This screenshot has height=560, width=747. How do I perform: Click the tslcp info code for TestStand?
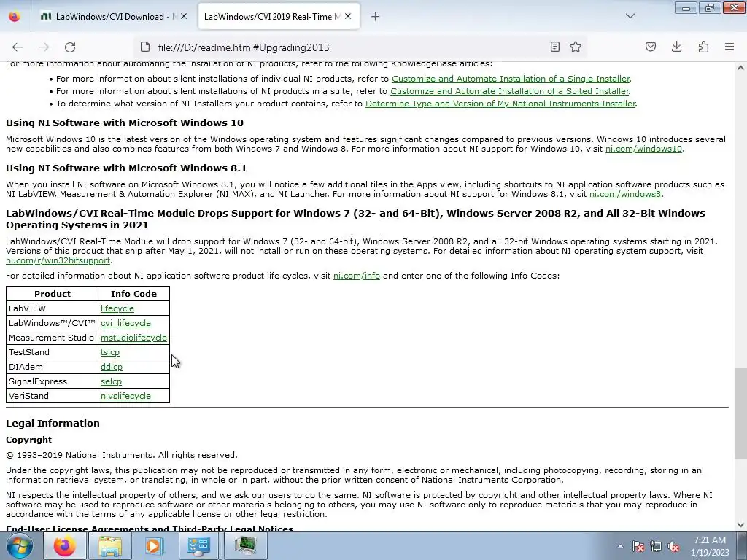point(110,352)
